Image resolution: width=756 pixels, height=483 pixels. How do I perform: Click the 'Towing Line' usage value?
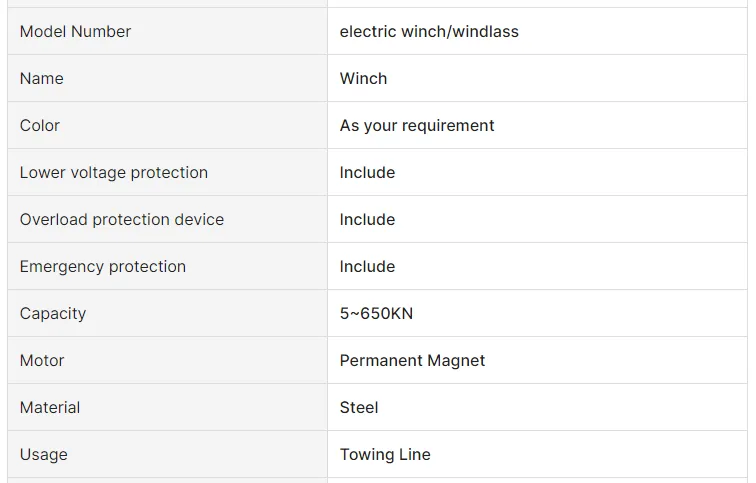click(385, 455)
